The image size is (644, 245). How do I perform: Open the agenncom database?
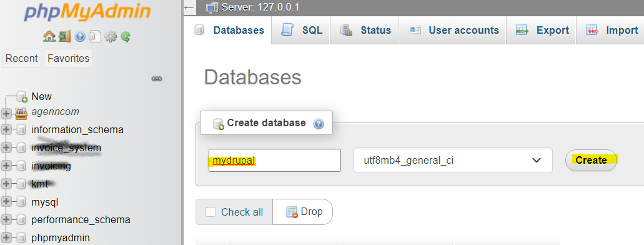55,112
